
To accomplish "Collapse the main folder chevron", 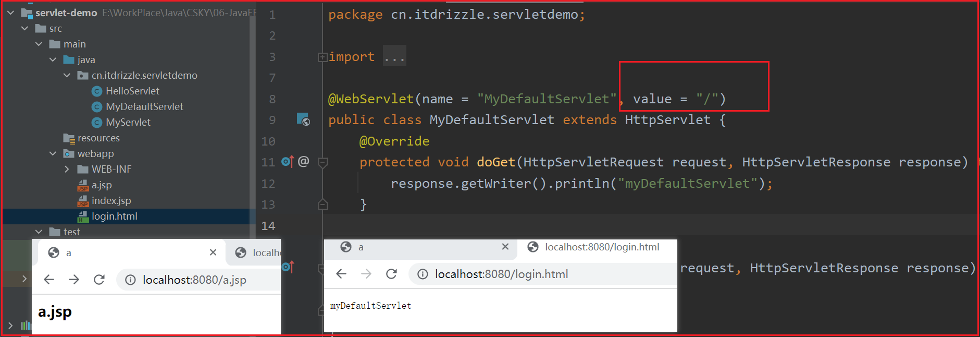I will click(39, 44).
